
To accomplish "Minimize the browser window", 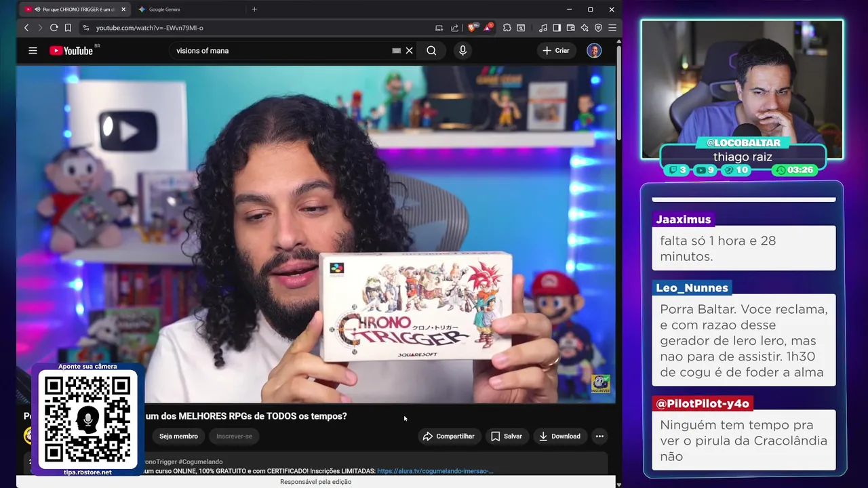I will point(569,9).
